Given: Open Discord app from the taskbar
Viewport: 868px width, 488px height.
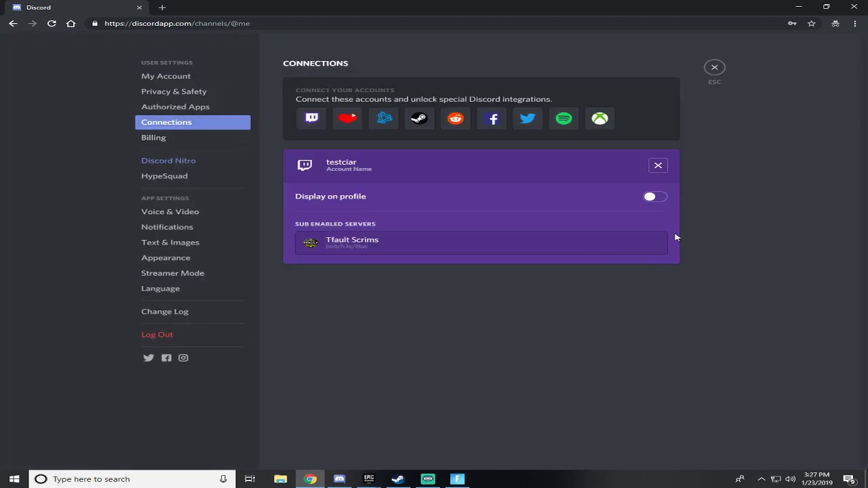Looking at the screenshot, I should pos(339,479).
